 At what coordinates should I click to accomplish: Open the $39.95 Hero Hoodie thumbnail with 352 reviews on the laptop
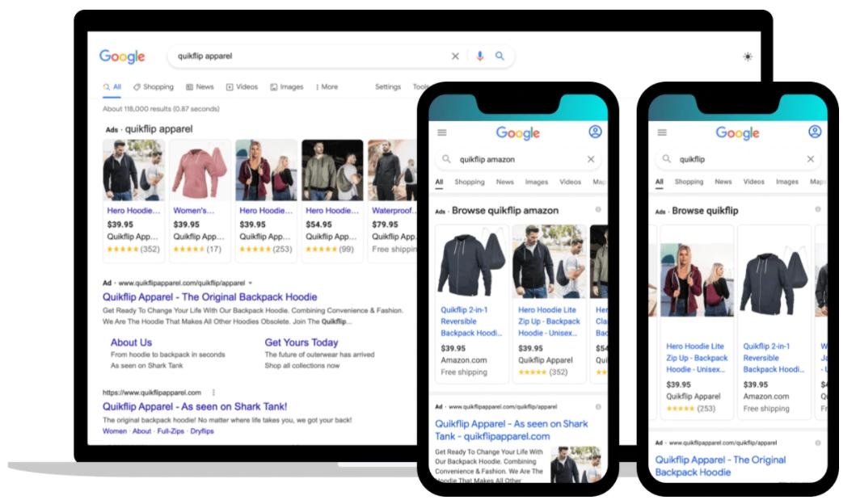pos(133,170)
